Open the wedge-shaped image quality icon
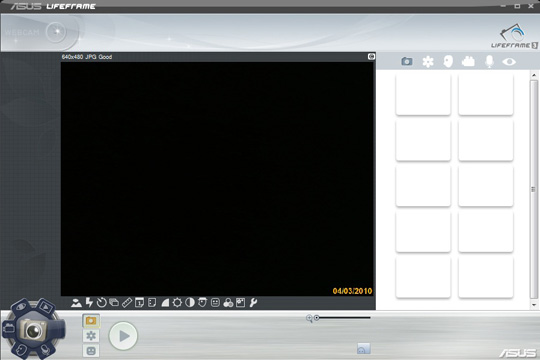This screenshot has width=540, height=360. point(165,302)
